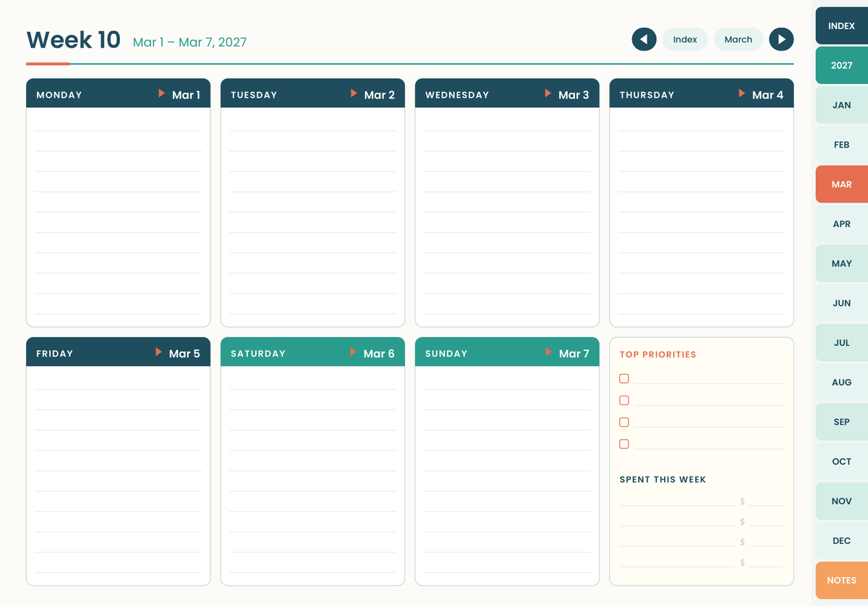Go to previous week with left arrow
The width and height of the screenshot is (868, 606).
point(644,39)
